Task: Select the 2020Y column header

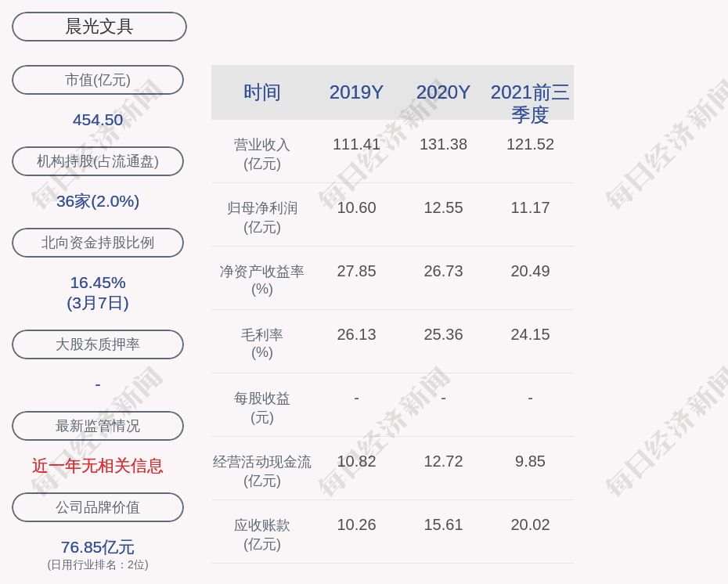Action: (x=443, y=92)
